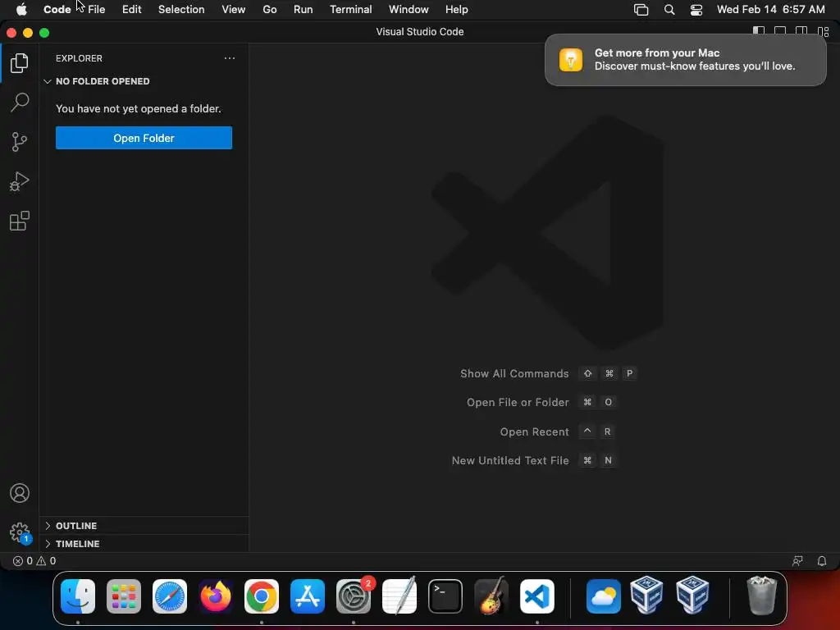Open App Store from the Dock

point(308,596)
